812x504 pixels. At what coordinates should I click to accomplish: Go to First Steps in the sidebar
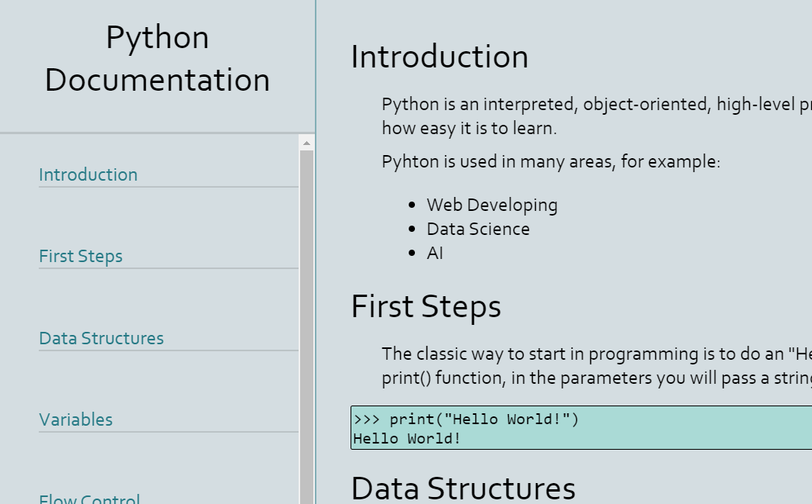[81, 257]
